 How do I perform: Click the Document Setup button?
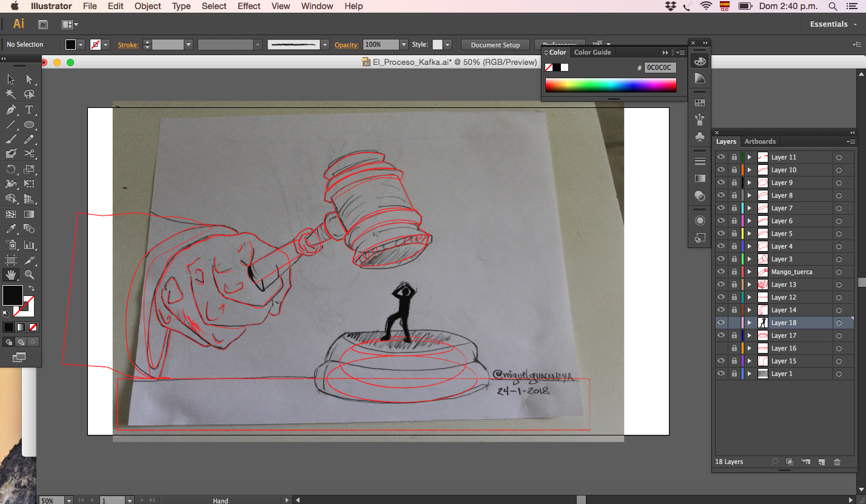click(495, 45)
